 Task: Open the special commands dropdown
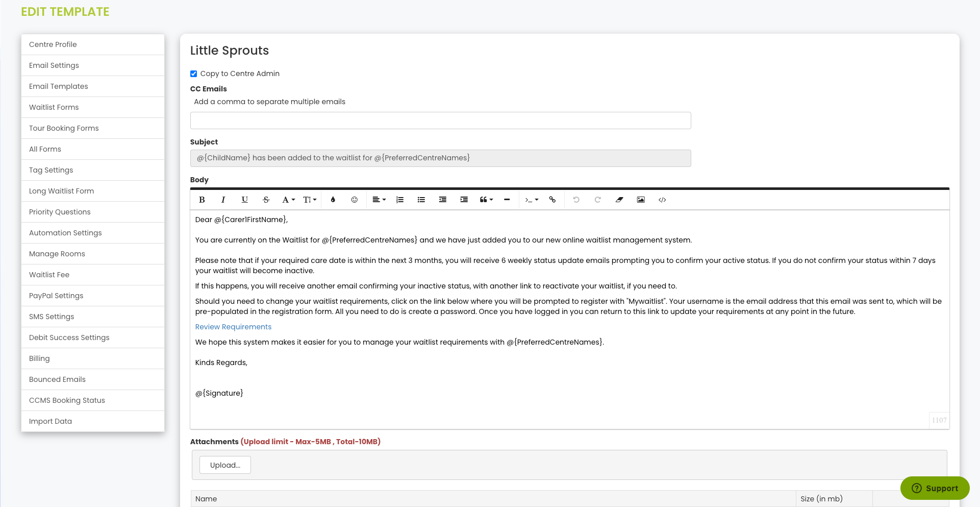(532, 200)
